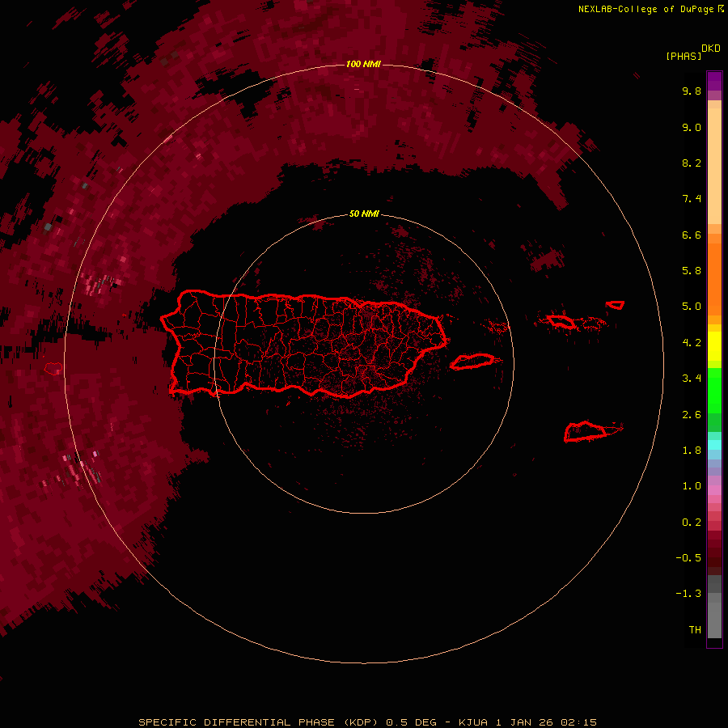Click the 02:15 timestamp
This screenshot has height=728, width=728.
click(579, 722)
